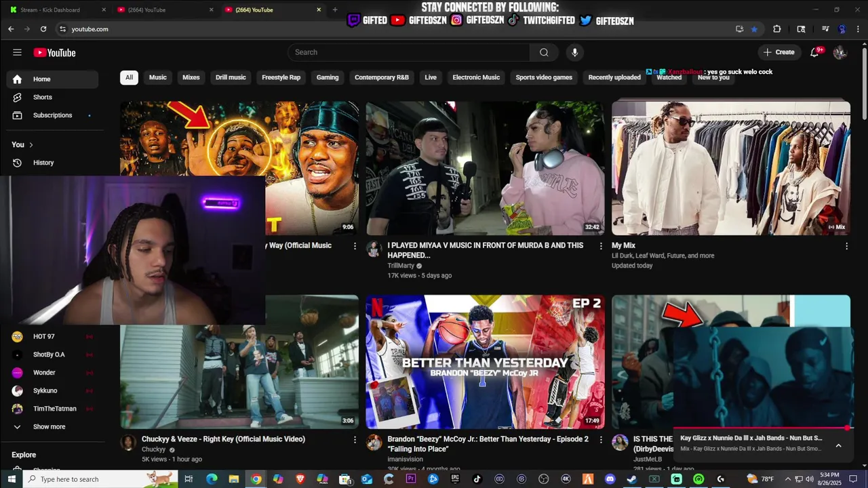
Task: Open a new Chrome tab
Action: coord(335,9)
